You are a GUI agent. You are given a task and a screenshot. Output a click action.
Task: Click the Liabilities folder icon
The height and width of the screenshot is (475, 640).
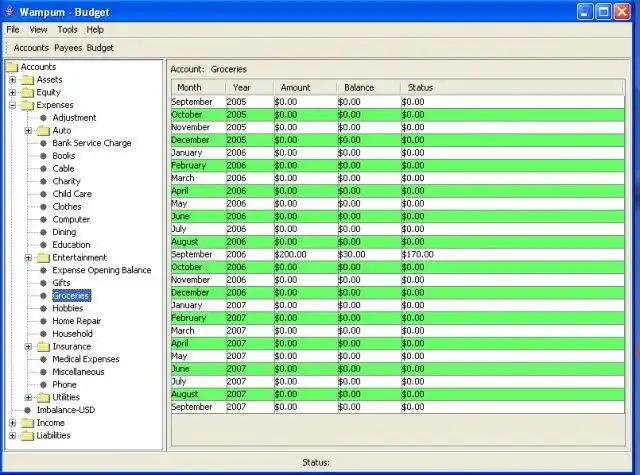[27, 435]
